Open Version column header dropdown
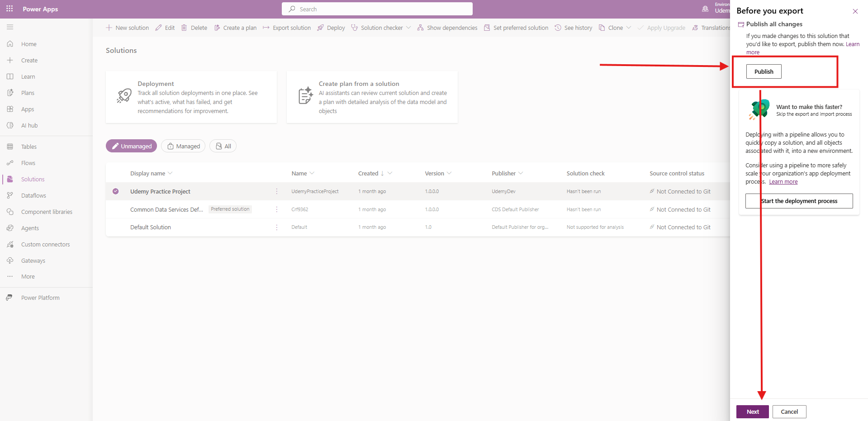868x421 pixels. (449, 173)
